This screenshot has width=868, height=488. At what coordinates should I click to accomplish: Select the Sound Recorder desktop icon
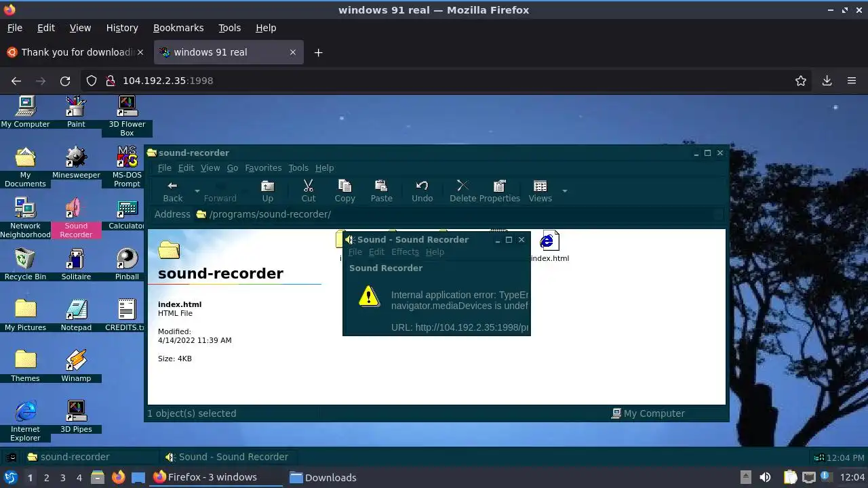click(x=76, y=218)
